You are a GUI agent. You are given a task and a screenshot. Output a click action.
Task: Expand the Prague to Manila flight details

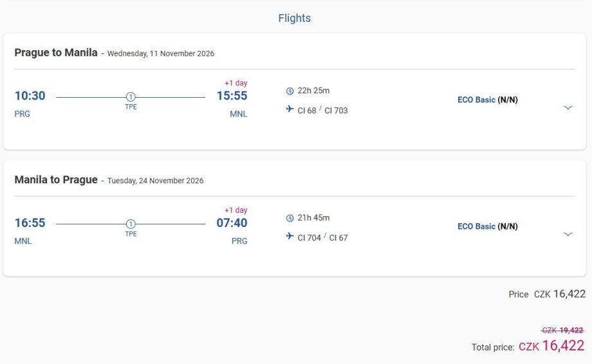point(568,107)
